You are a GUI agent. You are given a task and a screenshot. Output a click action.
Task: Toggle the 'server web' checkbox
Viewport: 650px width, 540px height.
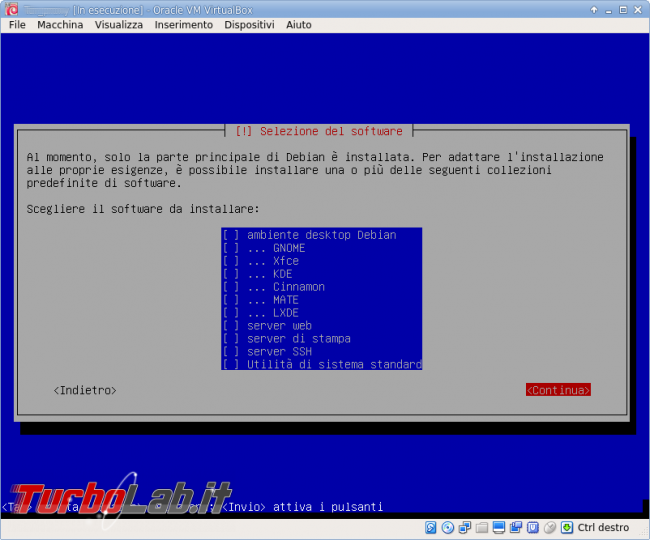click(x=231, y=326)
